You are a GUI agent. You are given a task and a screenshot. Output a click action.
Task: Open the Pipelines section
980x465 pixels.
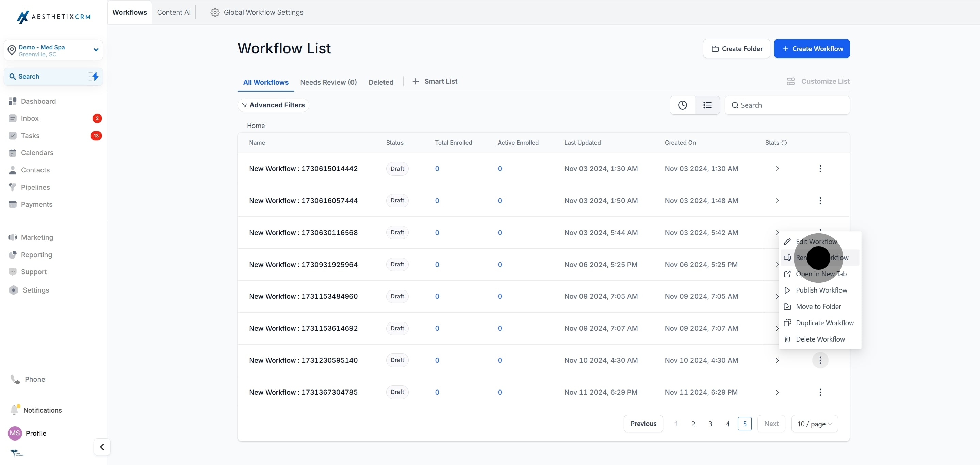coord(35,187)
